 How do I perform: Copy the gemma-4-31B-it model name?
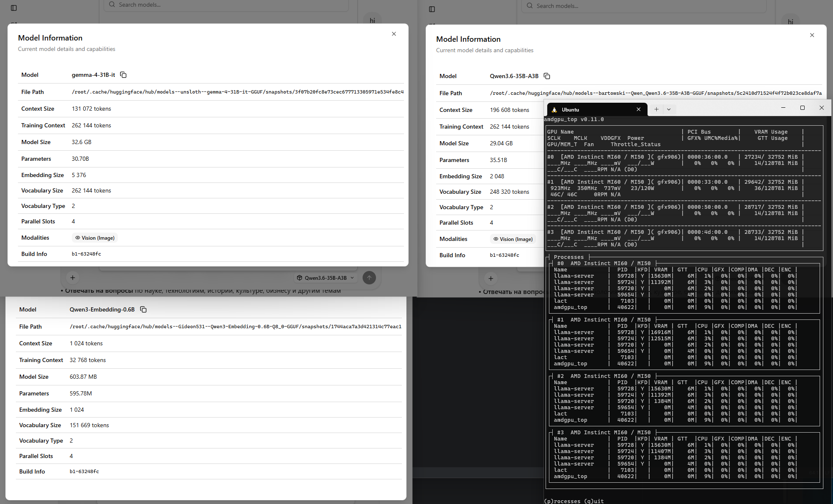[123, 75]
